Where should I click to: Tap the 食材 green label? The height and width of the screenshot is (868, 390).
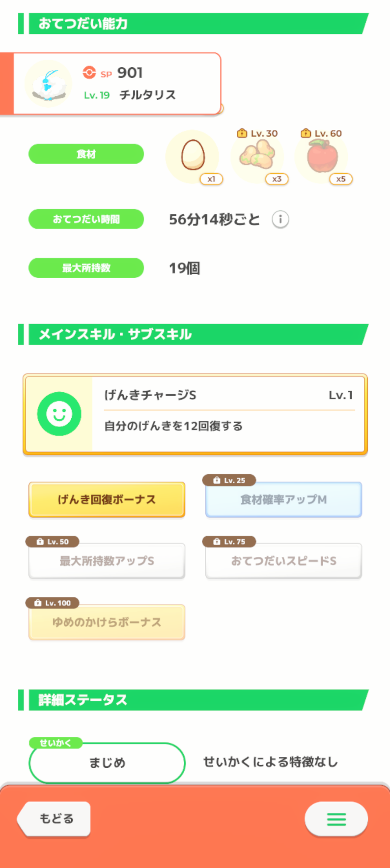(86, 154)
